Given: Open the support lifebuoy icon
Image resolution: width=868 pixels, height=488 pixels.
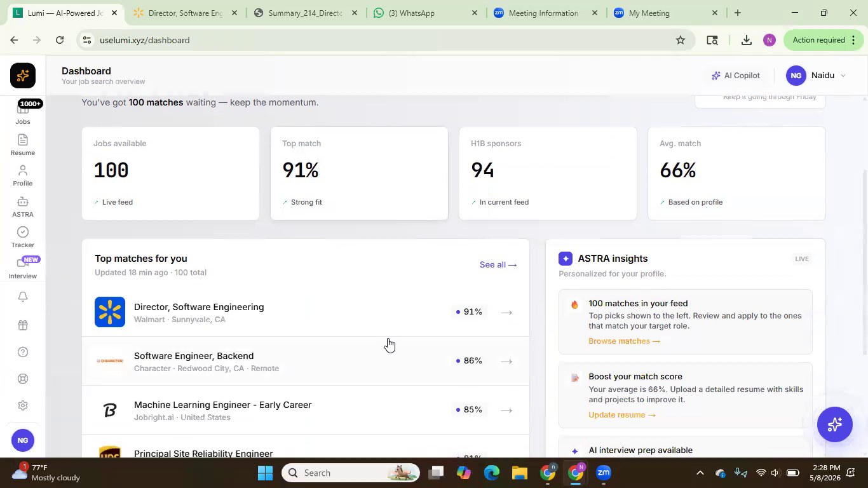Looking at the screenshot, I should pos(23,379).
